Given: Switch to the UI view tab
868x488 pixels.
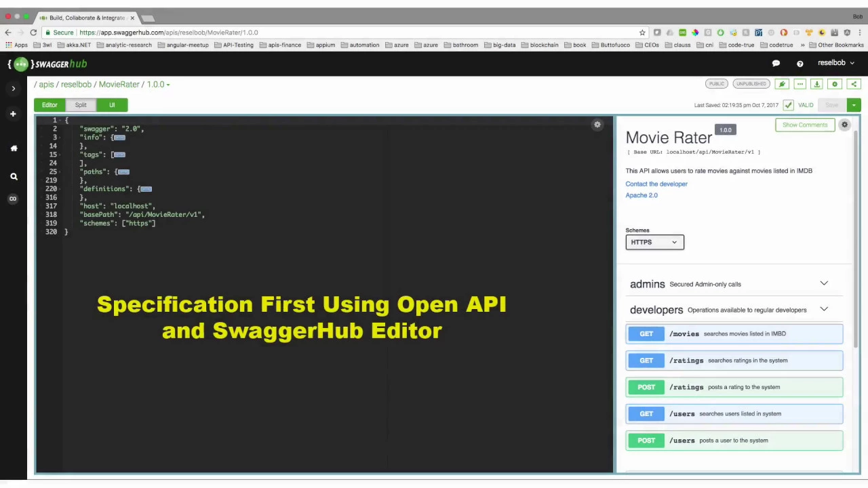Looking at the screenshot, I should click(112, 105).
